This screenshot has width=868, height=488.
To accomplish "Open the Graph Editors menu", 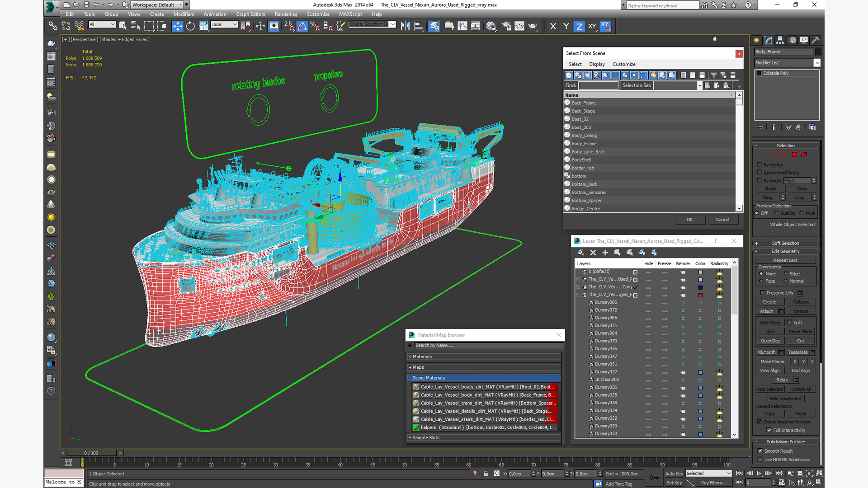I will pos(250,14).
